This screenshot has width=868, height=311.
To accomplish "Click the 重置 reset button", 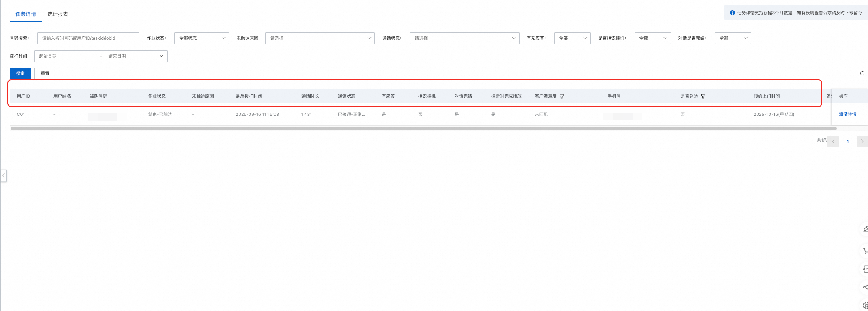I will tap(45, 73).
